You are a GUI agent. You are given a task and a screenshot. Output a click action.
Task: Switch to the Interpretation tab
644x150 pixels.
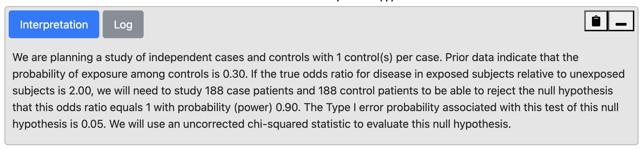[54, 25]
